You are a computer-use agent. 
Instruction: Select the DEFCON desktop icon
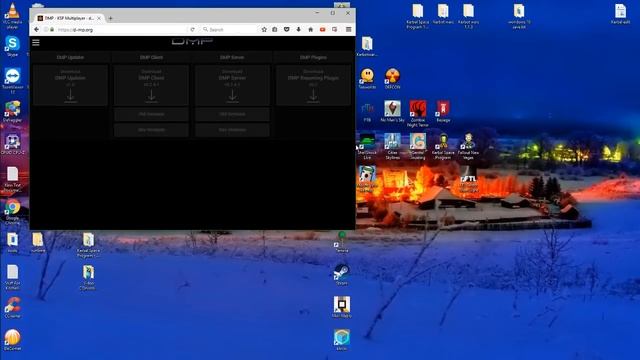392,79
